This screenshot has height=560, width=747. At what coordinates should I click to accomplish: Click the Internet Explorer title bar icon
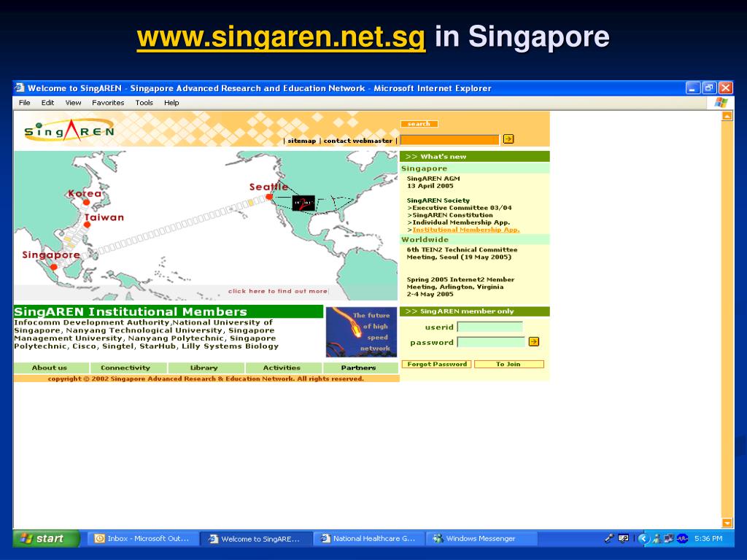pyautogui.click(x=20, y=87)
